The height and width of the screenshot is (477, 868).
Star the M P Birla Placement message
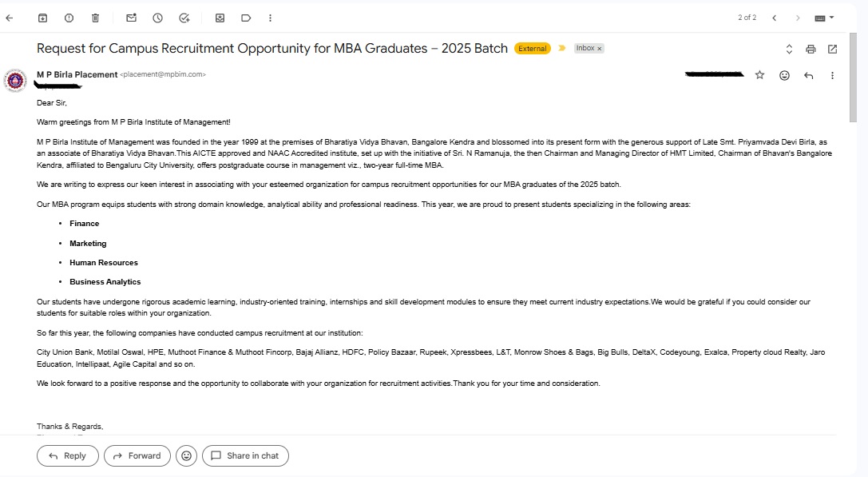pos(759,75)
